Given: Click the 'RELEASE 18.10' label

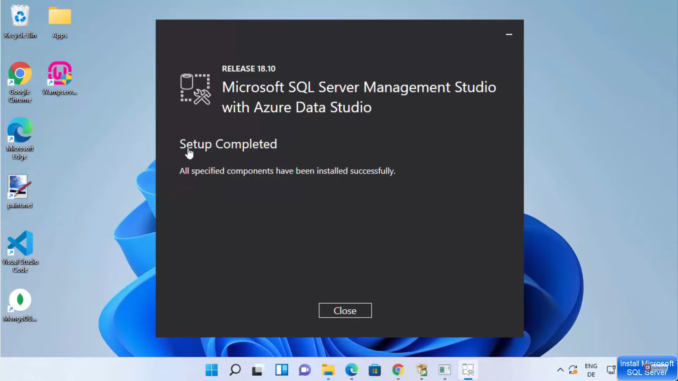Looking at the screenshot, I should point(249,69).
